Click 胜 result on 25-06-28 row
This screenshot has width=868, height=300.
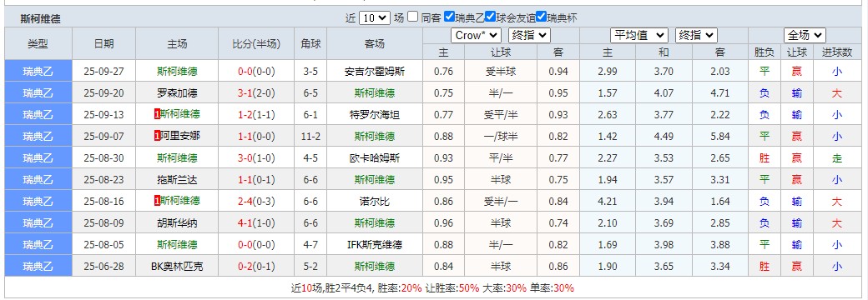tap(765, 267)
